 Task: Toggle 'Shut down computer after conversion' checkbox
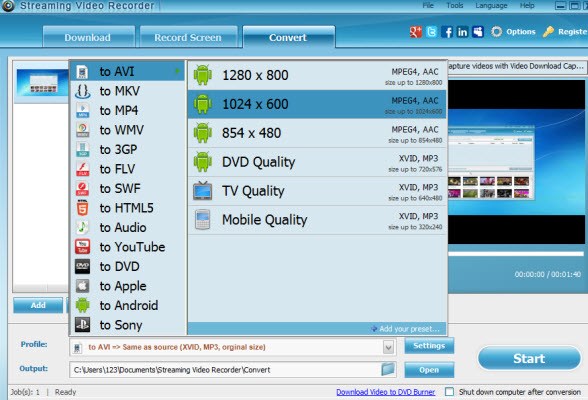coord(449,392)
